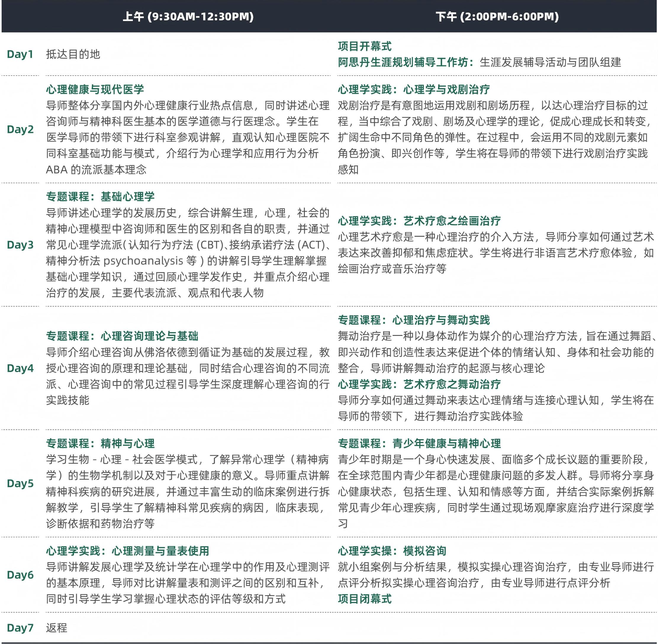
Task: Click 专题课程：心理治疗与舞动实践 heading
Action: (x=414, y=320)
